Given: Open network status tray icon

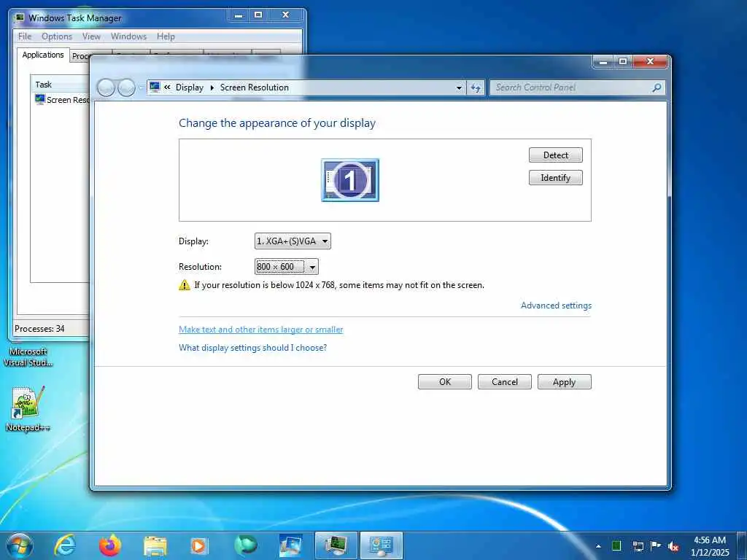Looking at the screenshot, I should pos(638,546).
